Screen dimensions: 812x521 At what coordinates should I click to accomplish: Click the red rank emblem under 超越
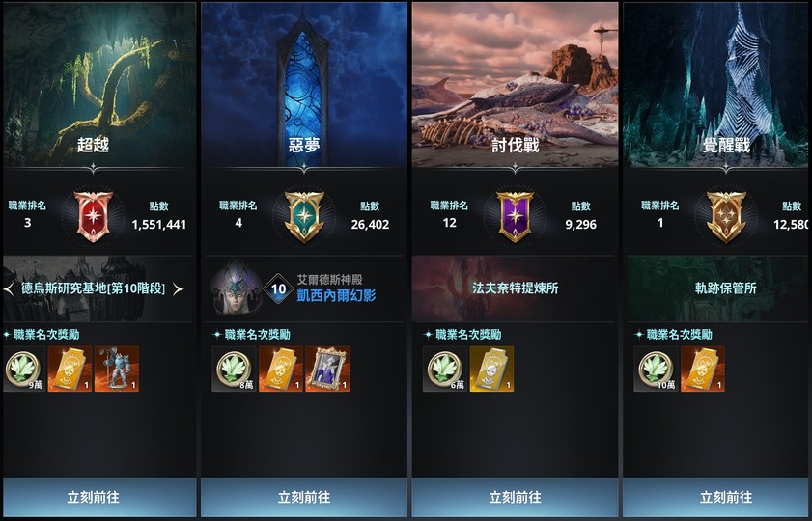[94, 216]
